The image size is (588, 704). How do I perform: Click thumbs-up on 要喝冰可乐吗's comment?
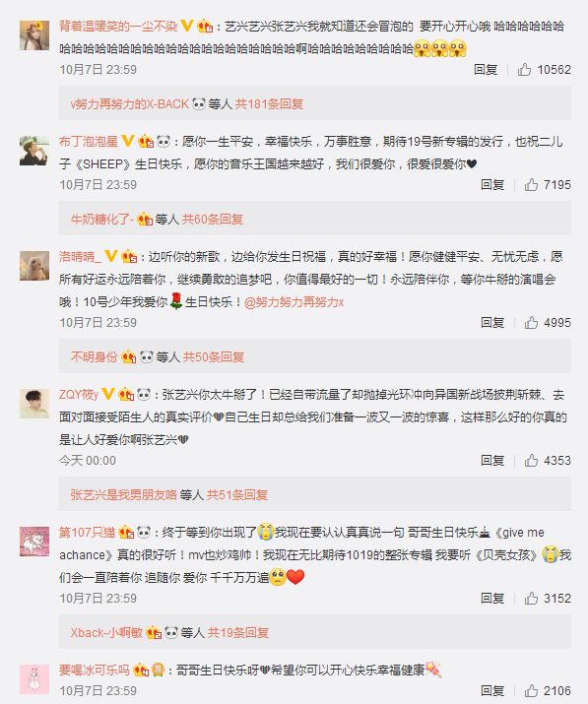[x=531, y=690]
